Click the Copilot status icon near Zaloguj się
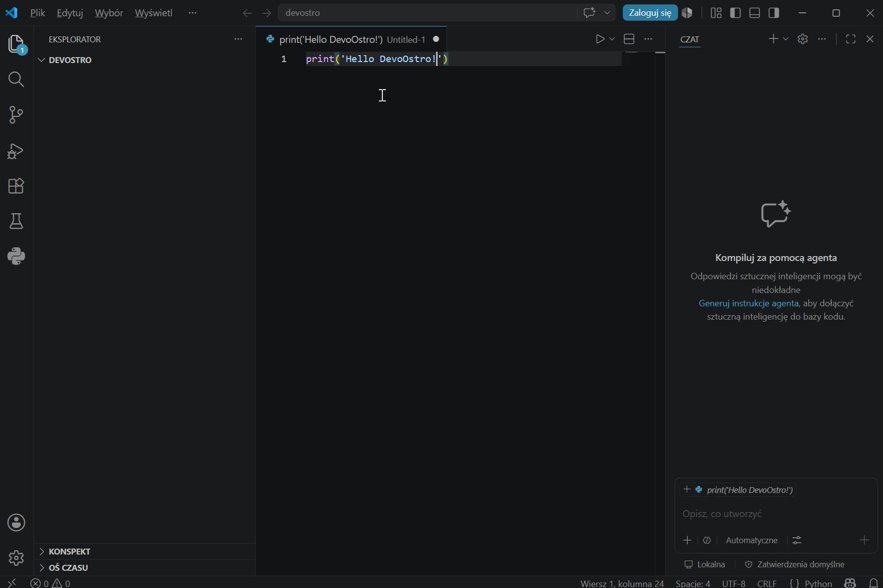883x588 pixels. 687,13
